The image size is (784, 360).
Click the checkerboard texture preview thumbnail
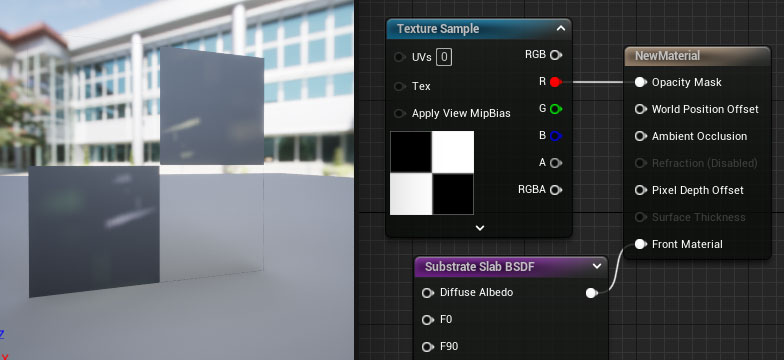point(432,173)
